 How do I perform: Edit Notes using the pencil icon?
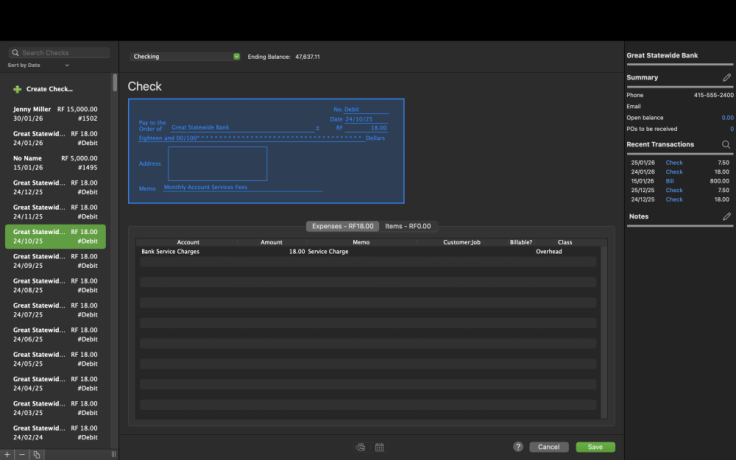click(727, 216)
